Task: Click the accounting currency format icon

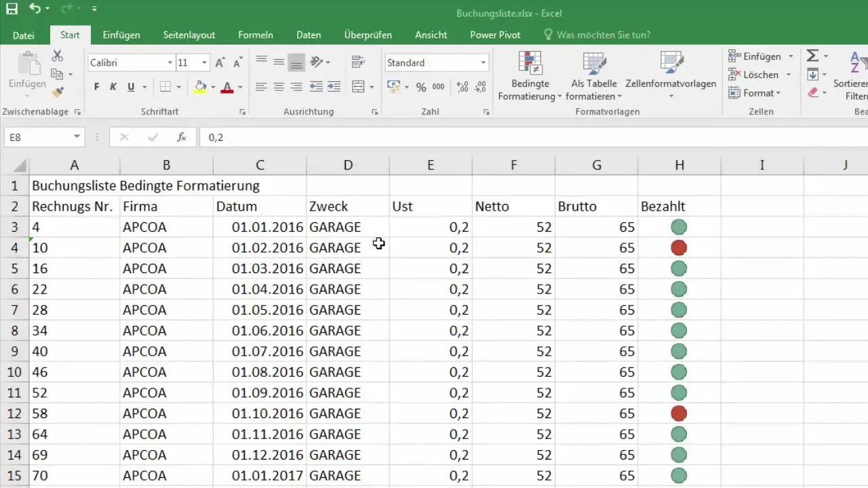Action: [x=393, y=87]
